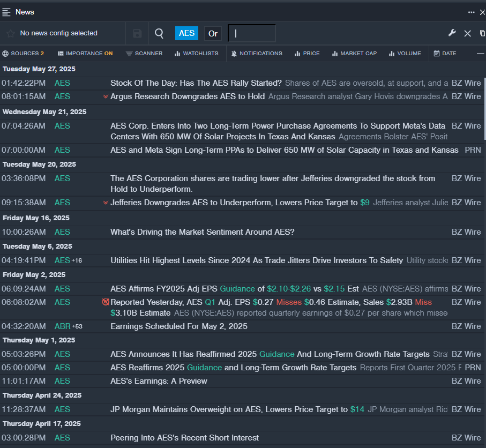
Task: Open the Sources filter
Action: click(23, 54)
